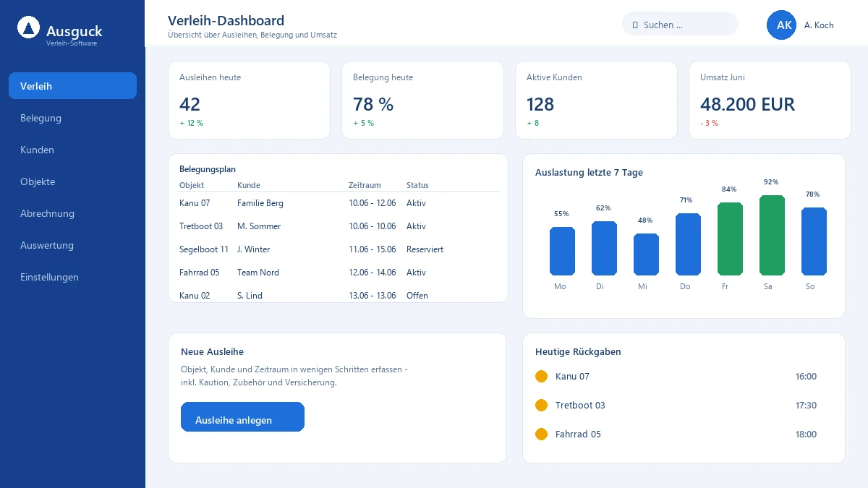Click the 18:00 return time
The image size is (868, 488).
tap(806, 434)
